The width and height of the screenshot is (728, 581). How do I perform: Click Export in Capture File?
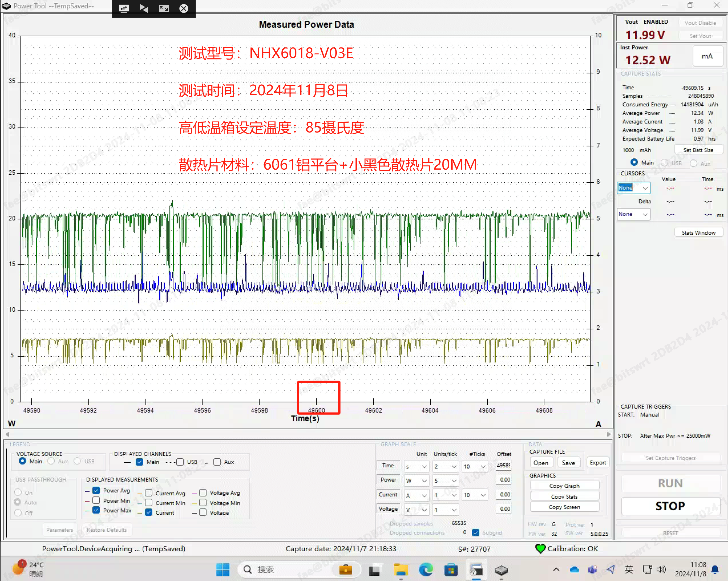[x=598, y=463]
